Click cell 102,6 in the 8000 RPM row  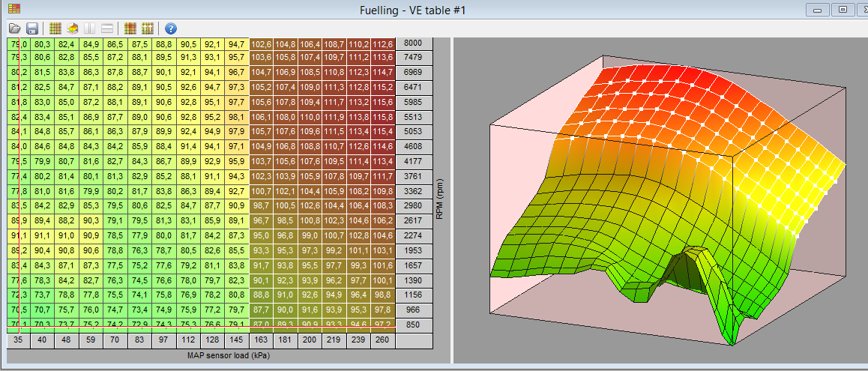[262, 44]
